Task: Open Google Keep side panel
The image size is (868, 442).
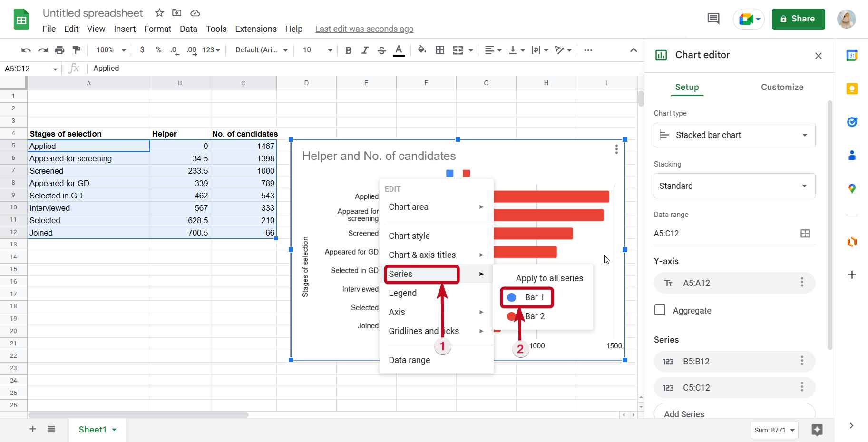Action: coord(852,89)
